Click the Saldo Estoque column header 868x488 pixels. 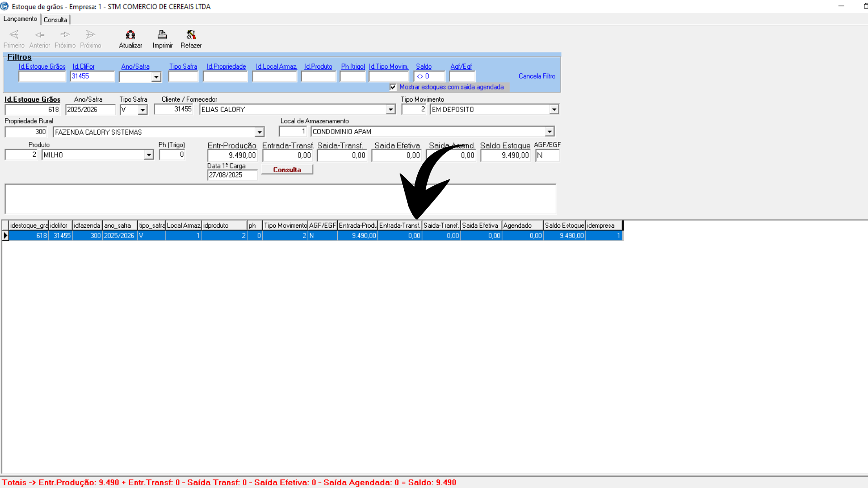point(564,225)
